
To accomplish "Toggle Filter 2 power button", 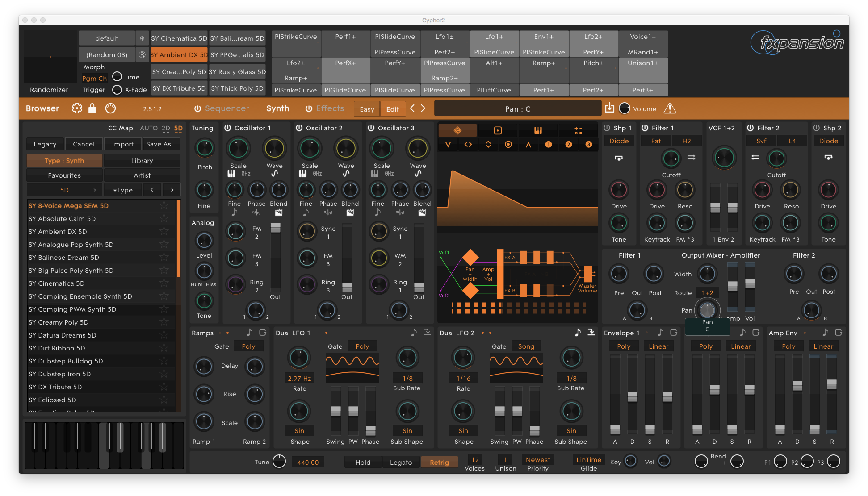I will (x=751, y=128).
